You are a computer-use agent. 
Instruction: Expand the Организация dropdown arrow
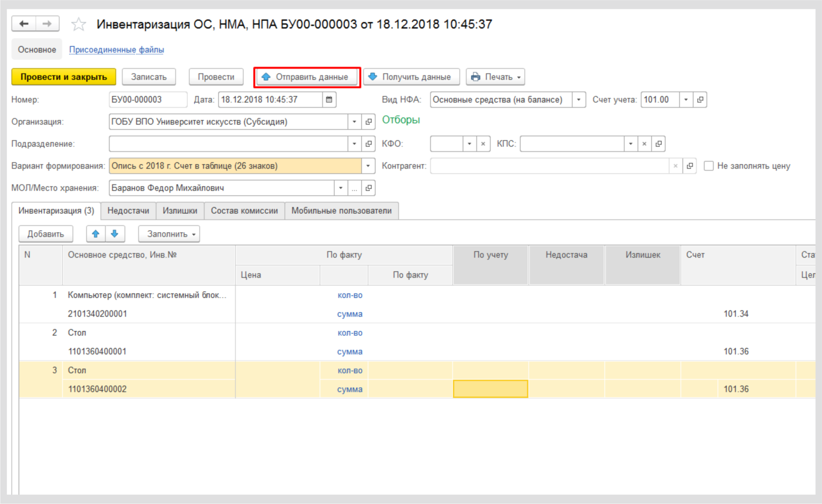point(354,122)
